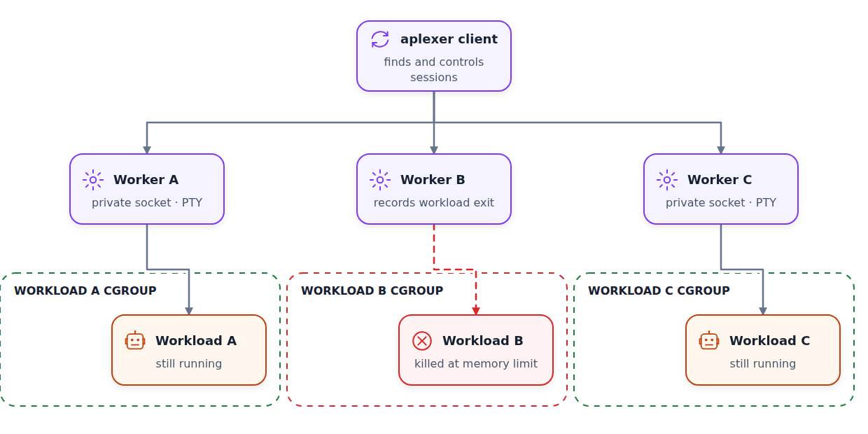Click the gear icon in Worker B
868x434 pixels.
[x=380, y=180]
